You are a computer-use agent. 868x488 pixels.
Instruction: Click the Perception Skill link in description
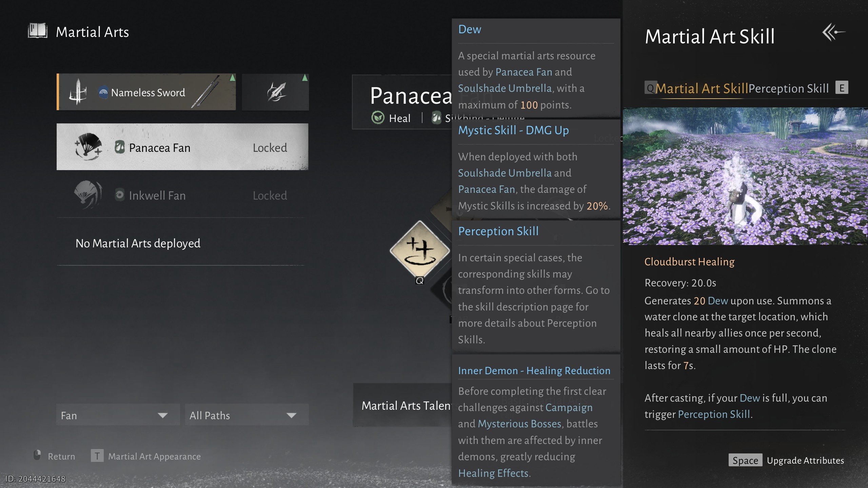[714, 414]
